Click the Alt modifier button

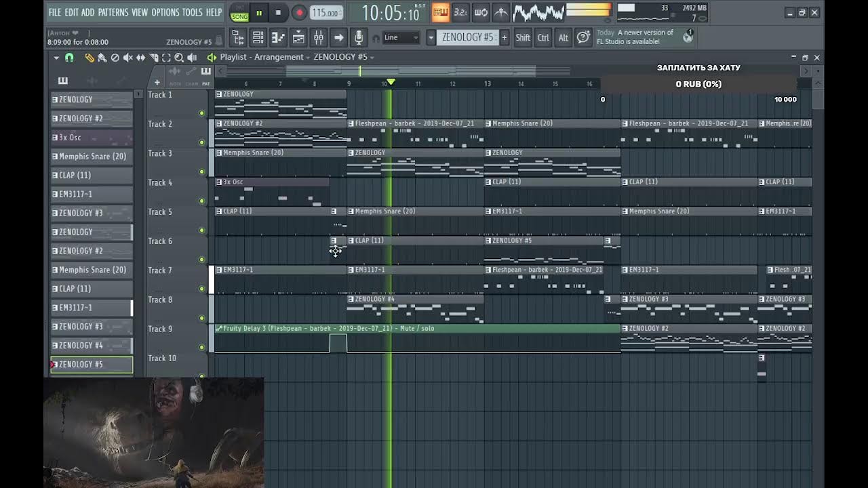563,37
